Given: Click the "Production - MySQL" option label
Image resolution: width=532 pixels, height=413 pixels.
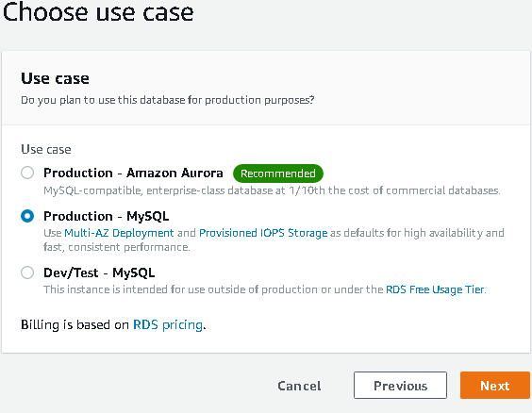Looking at the screenshot, I should 107,216.
